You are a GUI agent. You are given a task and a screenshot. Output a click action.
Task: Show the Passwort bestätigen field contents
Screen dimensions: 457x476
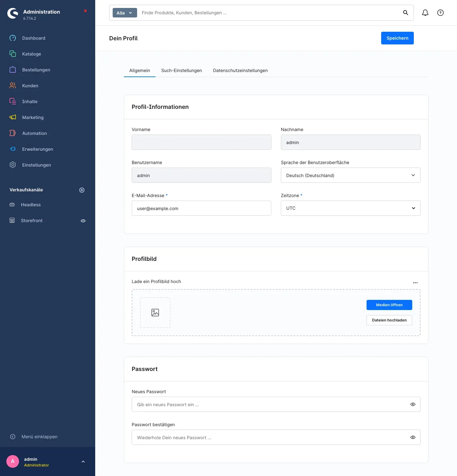tap(413, 437)
